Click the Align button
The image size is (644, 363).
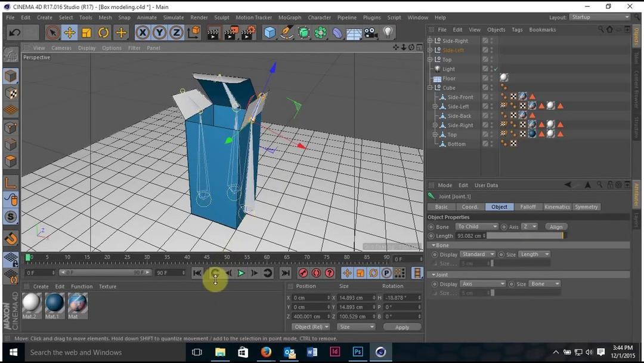pyautogui.click(x=556, y=226)
